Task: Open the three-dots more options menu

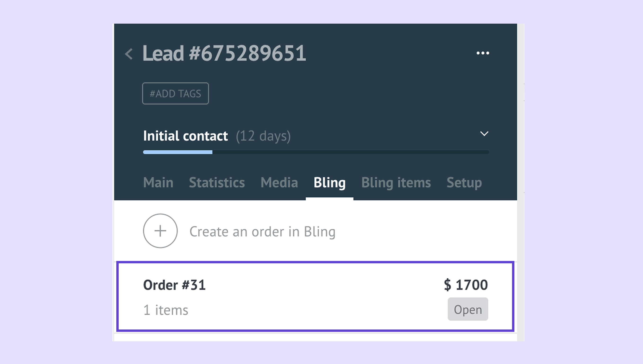Action: 482,53
